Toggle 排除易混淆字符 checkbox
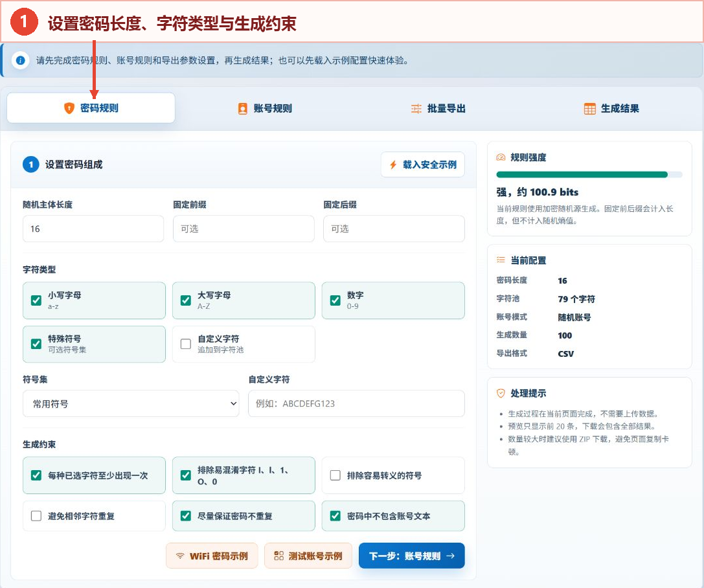Viewport: 704px width, 588px height. click(x=185, y=475)
